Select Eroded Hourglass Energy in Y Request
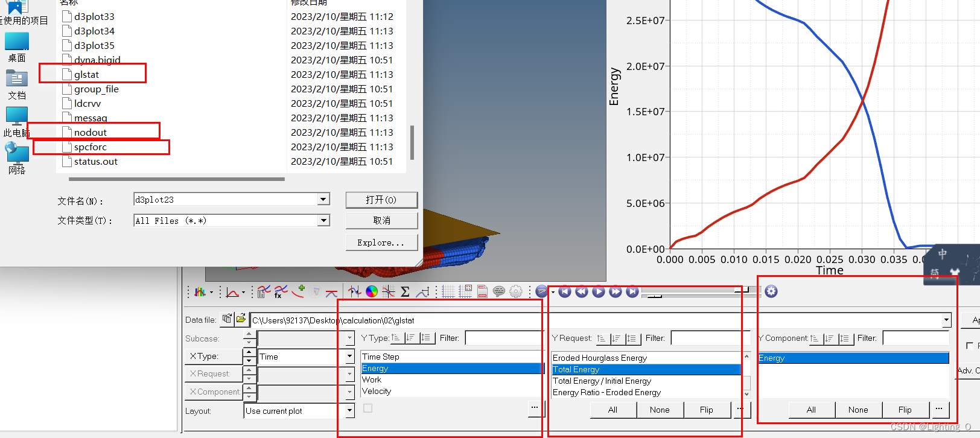 [646, 358]
